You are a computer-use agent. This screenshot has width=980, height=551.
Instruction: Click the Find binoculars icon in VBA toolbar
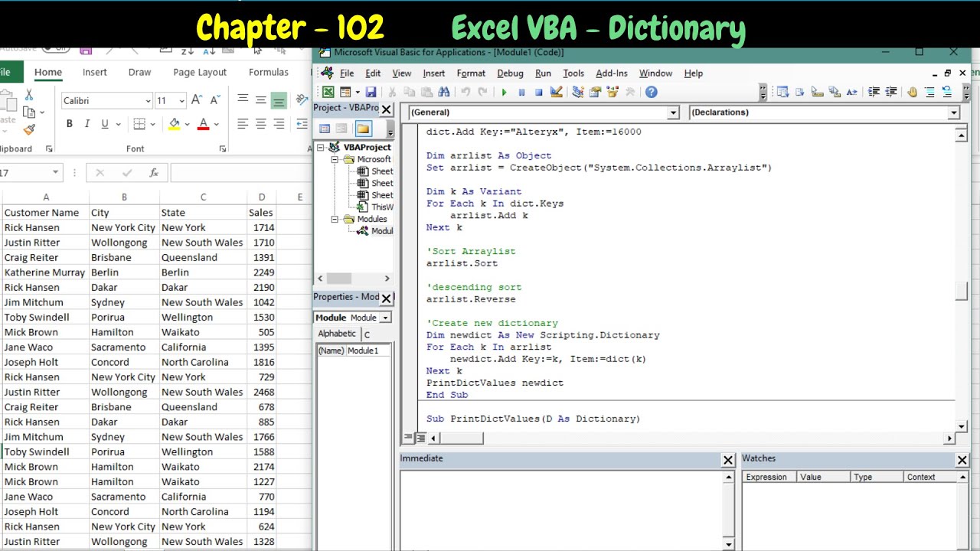(x=444, y=92)
